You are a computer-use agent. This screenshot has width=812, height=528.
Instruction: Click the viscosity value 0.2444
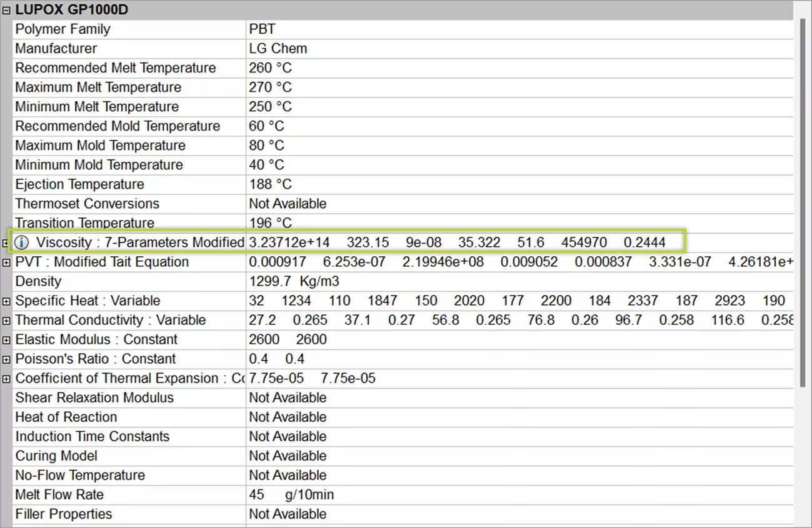click(x=644, y=242)
